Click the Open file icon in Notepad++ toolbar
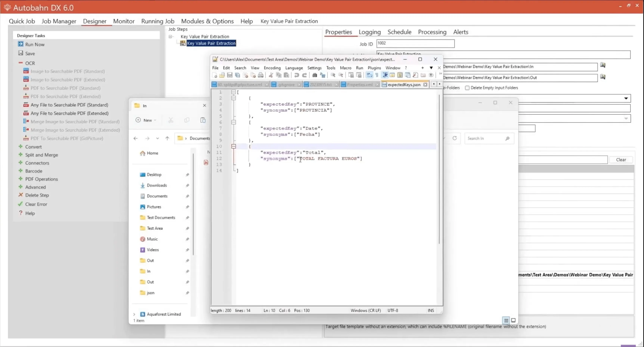The width and height of the screenshot is (644, 347). 222,75
